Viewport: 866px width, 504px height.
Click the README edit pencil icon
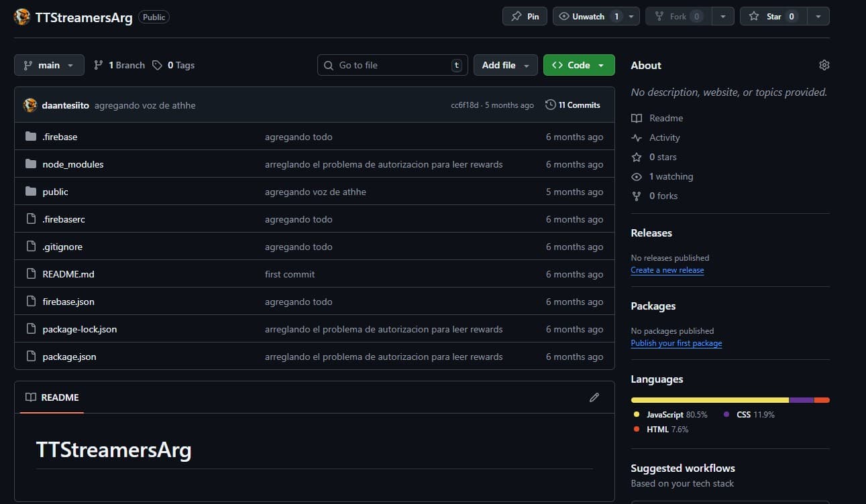coord(594,397)
